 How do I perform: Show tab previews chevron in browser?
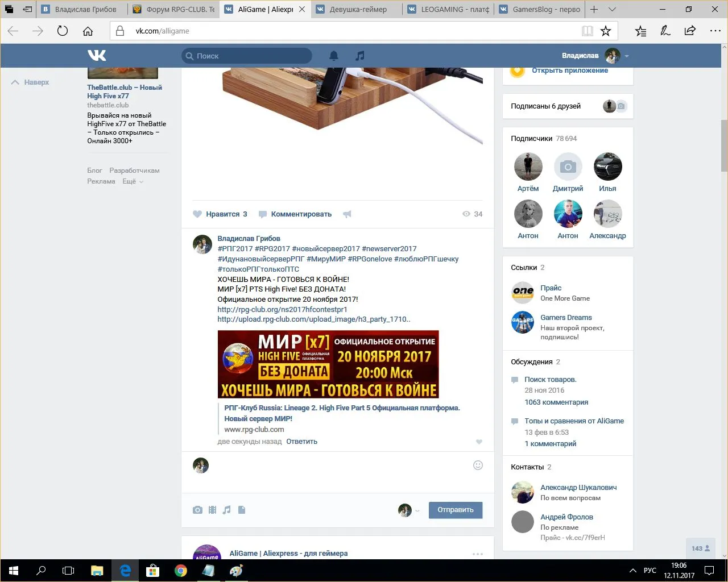[612, 9]
